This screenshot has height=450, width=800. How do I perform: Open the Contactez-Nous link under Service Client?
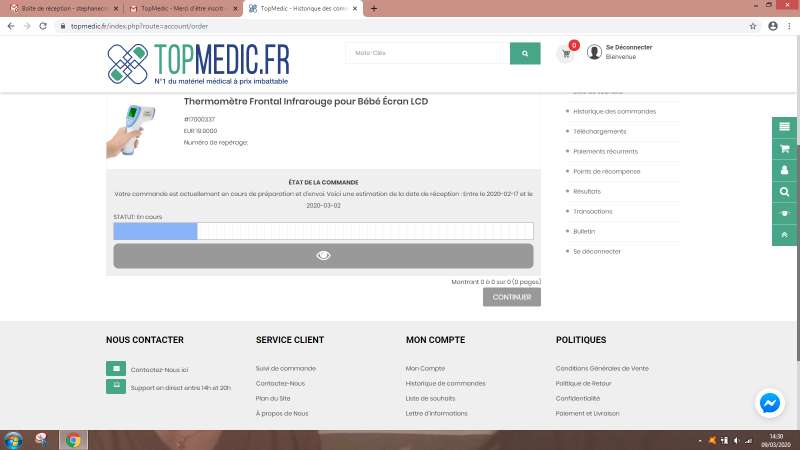pyautogui.click(x=280, y=383)
